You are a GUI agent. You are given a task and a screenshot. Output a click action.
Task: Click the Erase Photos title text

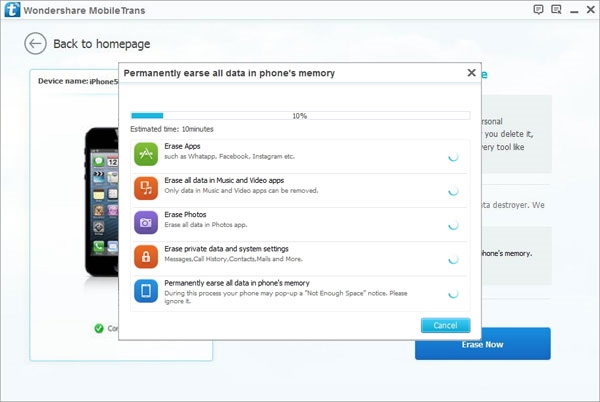coord(185,215)
